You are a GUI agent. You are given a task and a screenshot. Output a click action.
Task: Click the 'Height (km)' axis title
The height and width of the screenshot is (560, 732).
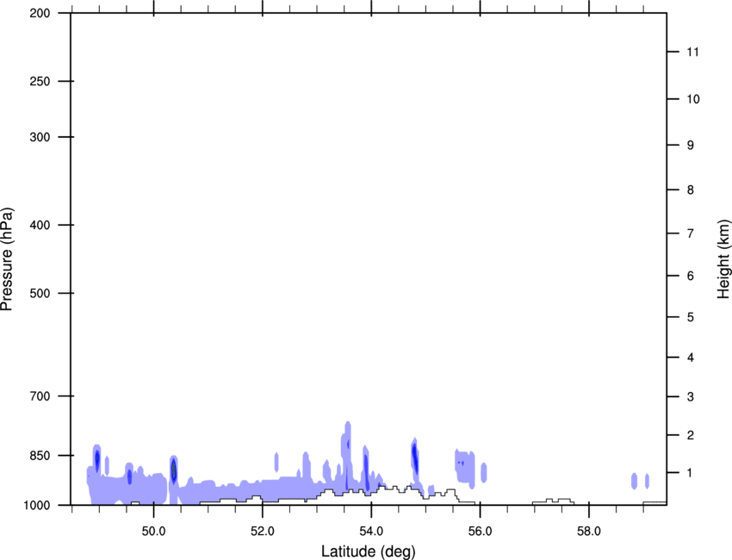click(723, 259)
